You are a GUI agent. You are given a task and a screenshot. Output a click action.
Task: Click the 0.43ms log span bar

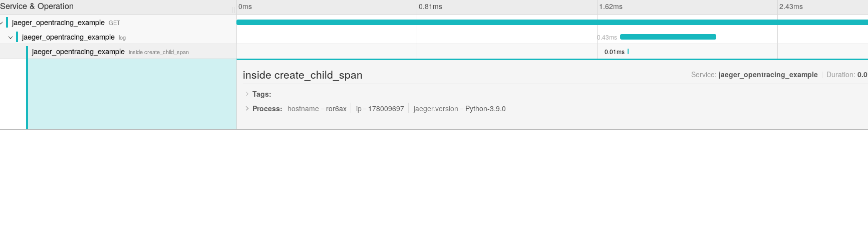[668, 37]
